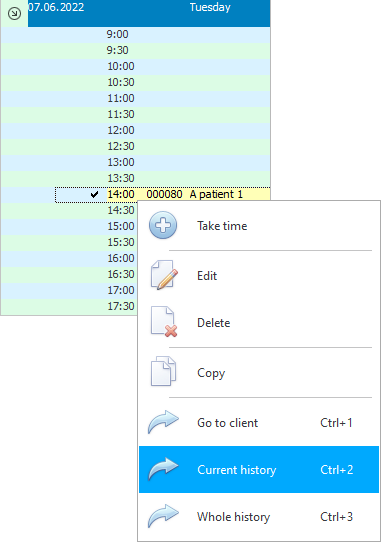Viewport: 381px width, 542px height.
Task: Click the Tuesday column header
Action: click(210, 7)
